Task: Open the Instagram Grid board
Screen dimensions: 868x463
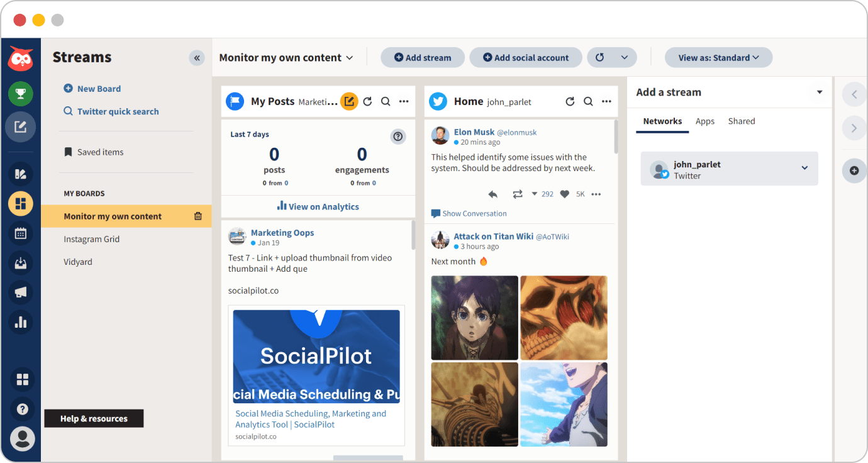Action: point(91,239)
